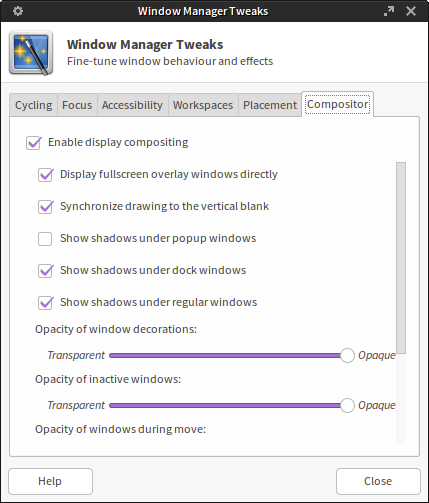Click the gear menu icon in title bar
Image resolution: width=429 pixels, height=503 pixels.
pos(18,11)
